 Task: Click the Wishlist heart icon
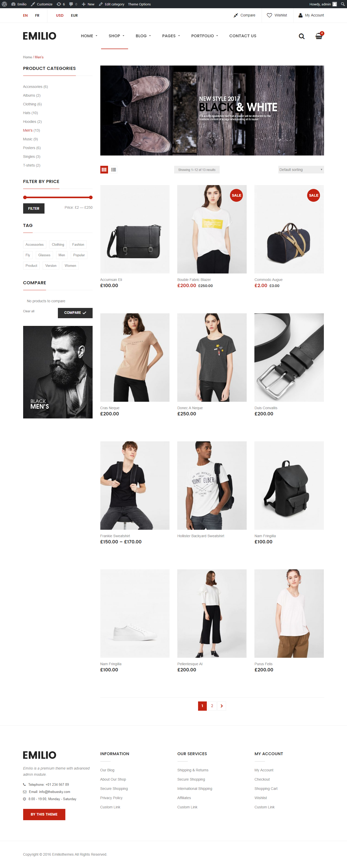point(269,15)
